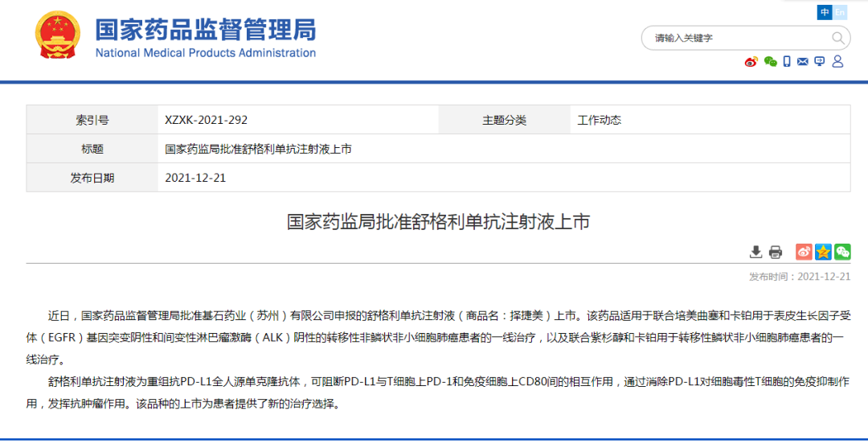Click the article headline 国家药监局批准舒格利单抗注射液上市
Viewport: 868px width, 448px height.
(438, 221)
